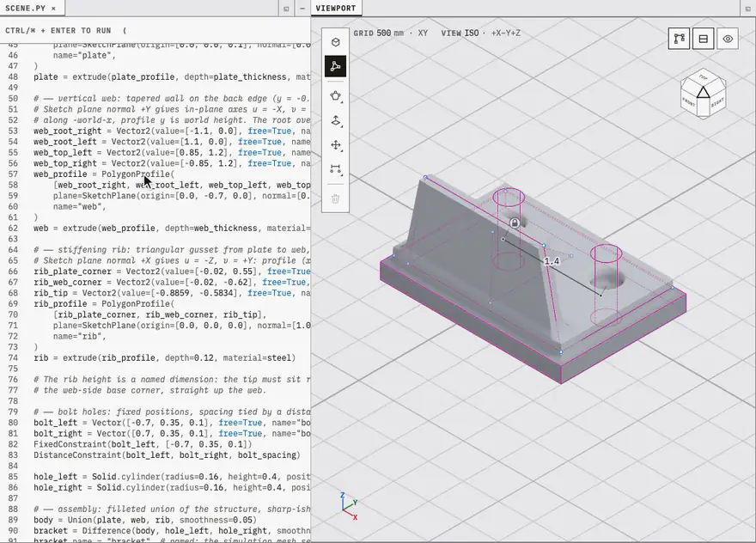Click the code panel pop-out icon
Image resolution: width=756 pixels, height=543 pixels.
click(x=286, y=9)
